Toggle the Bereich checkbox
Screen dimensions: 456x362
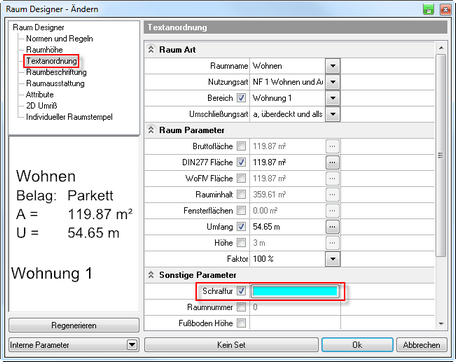(241, 98)
